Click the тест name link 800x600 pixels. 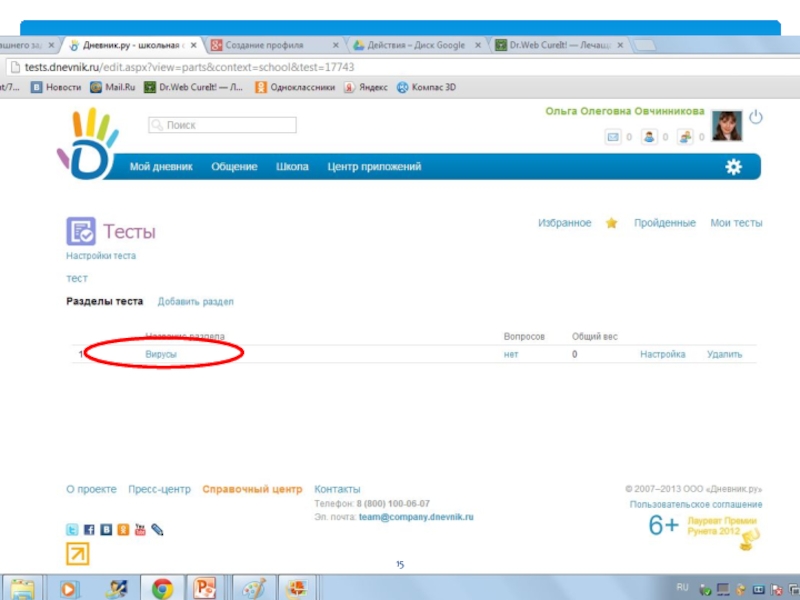77,279
